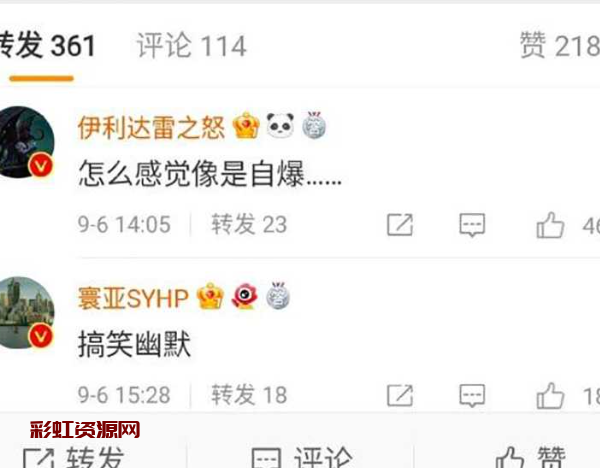Tap bottom bar 评论 button
The image size is (600, 468).
(302, 457)
